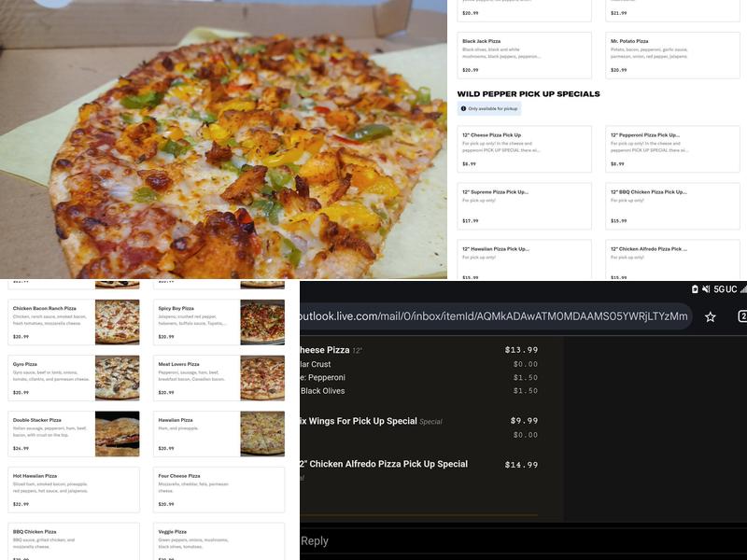Viewport: 747px width, 560px height.
Task: Click the Chicken Bacon Ranch Pizza photo
Action: pyautogui.click(x=118, y=322)
